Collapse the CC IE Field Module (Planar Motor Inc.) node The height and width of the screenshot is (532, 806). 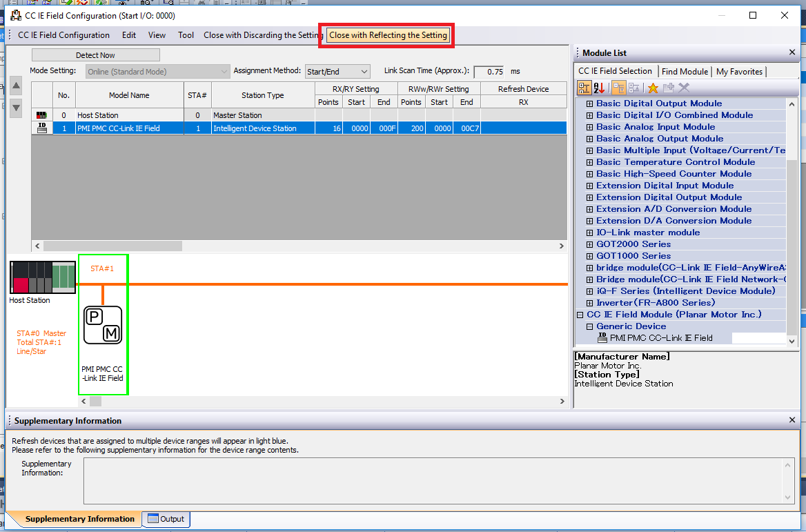coord(580,315)
